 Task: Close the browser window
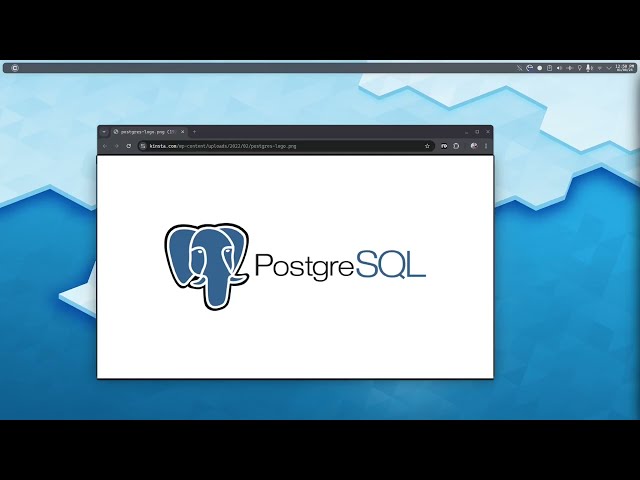[x=488, y=132]
